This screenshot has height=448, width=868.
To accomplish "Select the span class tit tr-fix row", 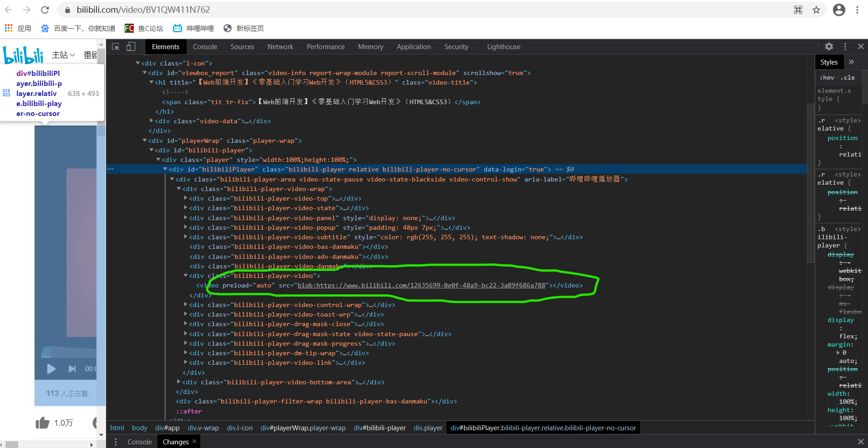I will coord(321,102).
